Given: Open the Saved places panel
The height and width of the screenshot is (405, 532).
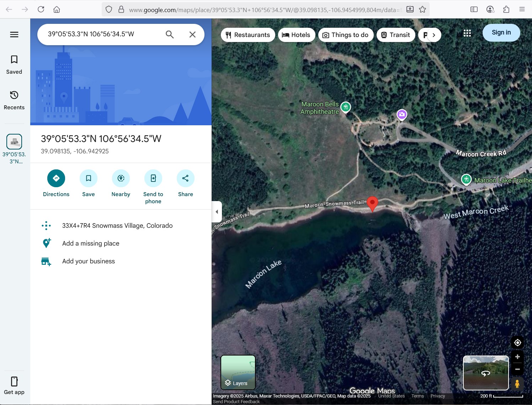Looking at the screenshot, I should (x=14, y=65).
